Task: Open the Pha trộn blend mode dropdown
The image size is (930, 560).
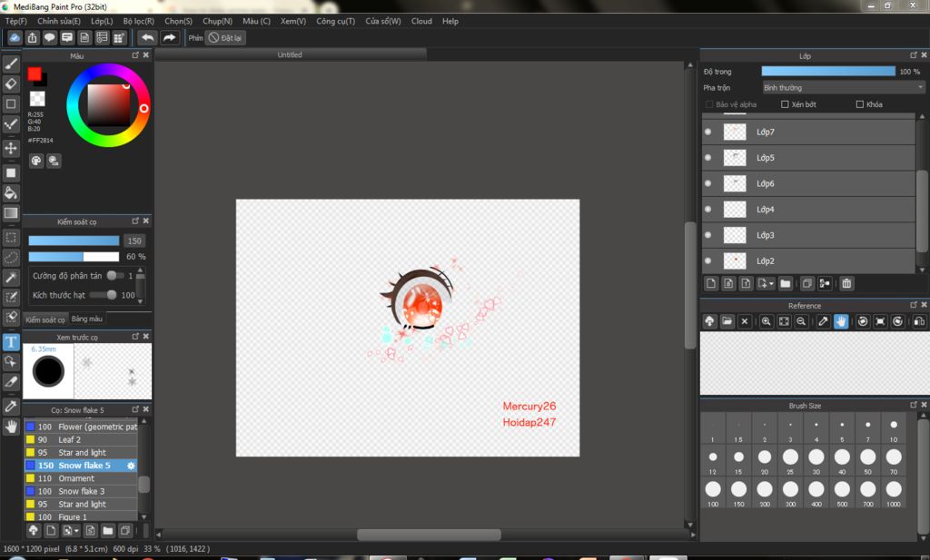Action: pos(843,88)
